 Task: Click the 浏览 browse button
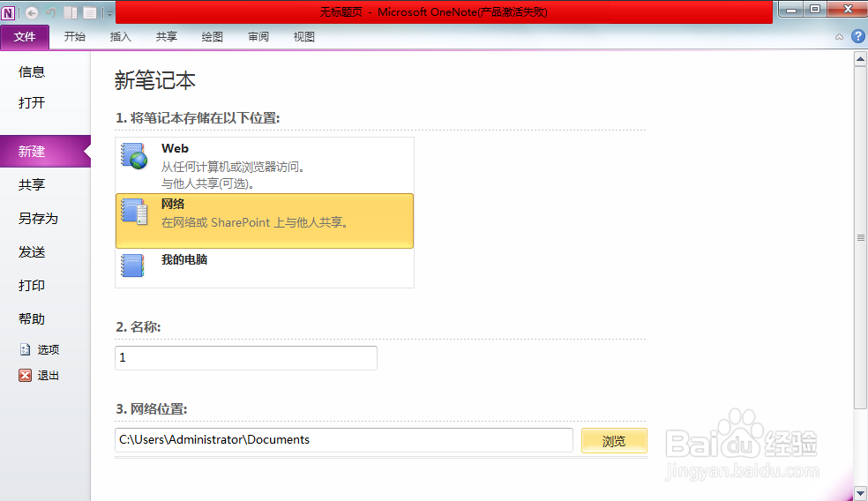[614, 441]
